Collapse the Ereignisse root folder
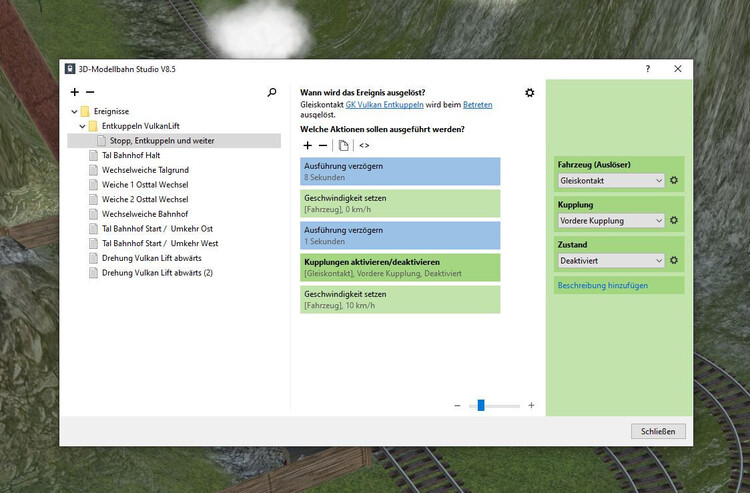Image resolution: width=750 pixels, height=493 pixels. coord(74,112)
